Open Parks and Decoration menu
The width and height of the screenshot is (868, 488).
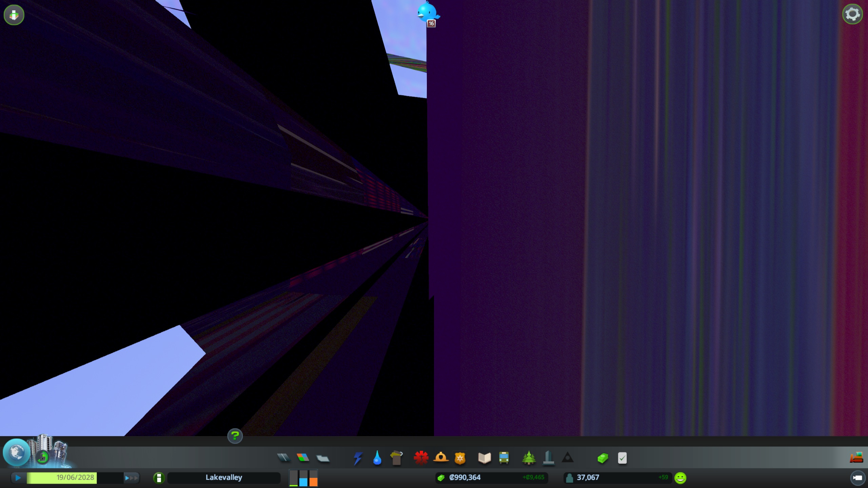(529, 458)
